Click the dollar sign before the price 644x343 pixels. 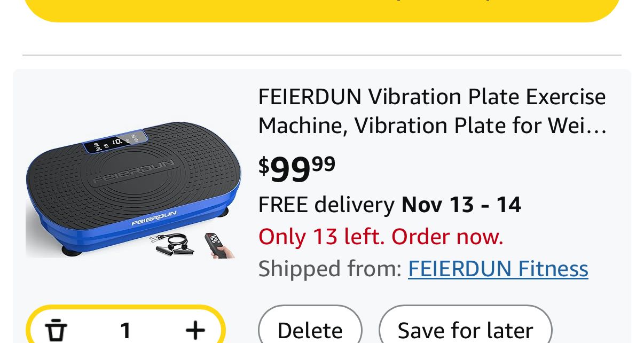click(x=264, y=166)
